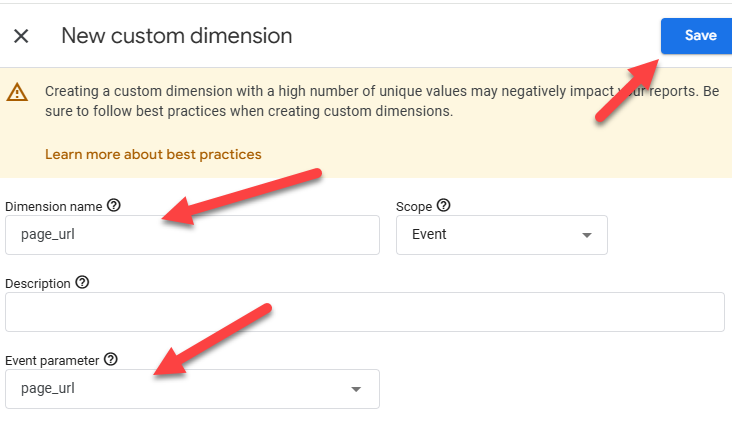Viewport: 732px width, 426px height.
Task: Expand Event parameter list via arrow
Action: click(356, 390)
